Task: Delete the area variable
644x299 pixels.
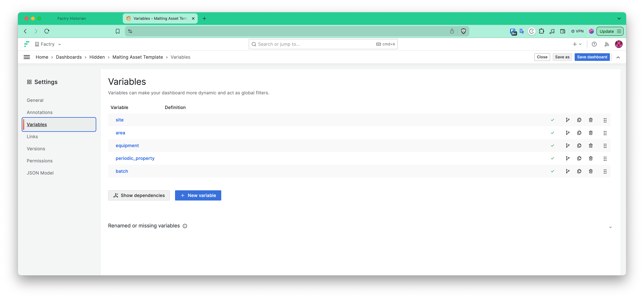Action: [x=590, y=133]
